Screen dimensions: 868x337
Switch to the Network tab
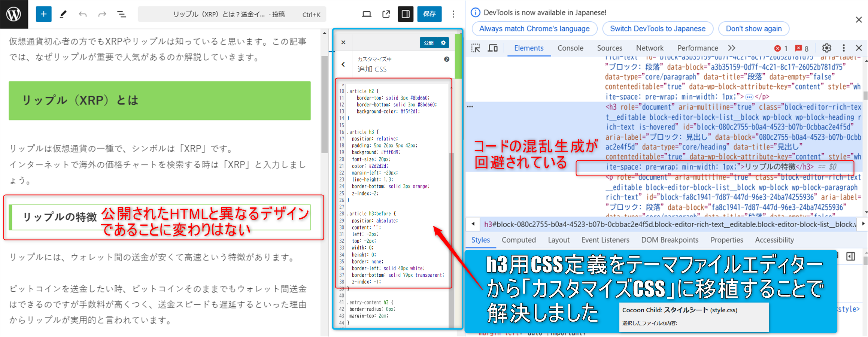point(650,48)
